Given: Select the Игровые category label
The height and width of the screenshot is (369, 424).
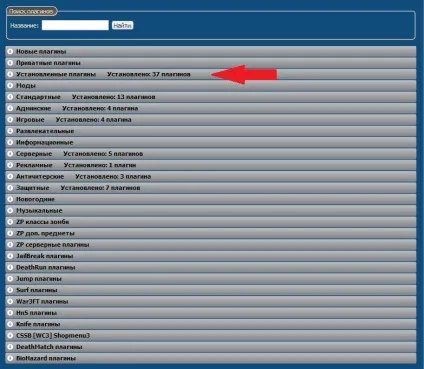Looking at the screenshot, I should (30, 120).
